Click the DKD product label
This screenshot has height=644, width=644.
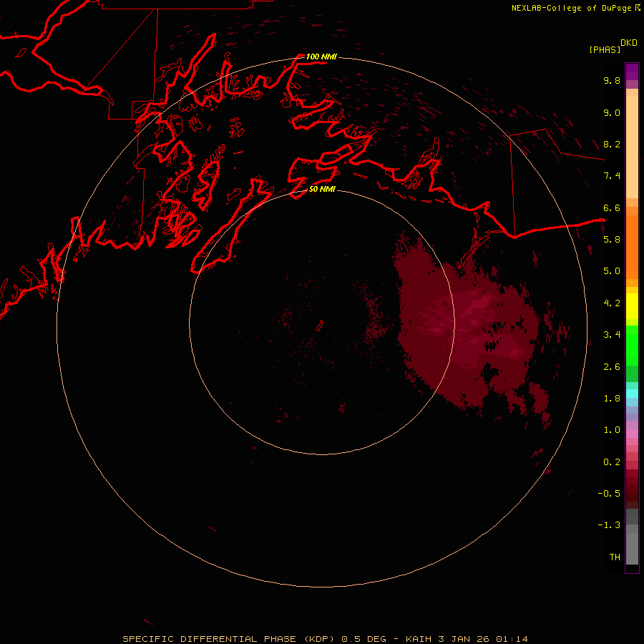pos(629,43)
